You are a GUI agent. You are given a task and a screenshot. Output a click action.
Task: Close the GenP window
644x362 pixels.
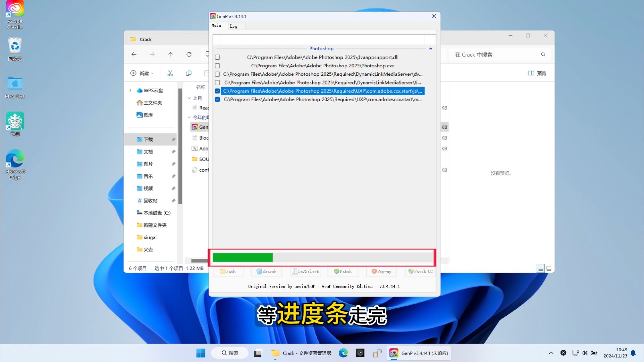coord(434,16)
